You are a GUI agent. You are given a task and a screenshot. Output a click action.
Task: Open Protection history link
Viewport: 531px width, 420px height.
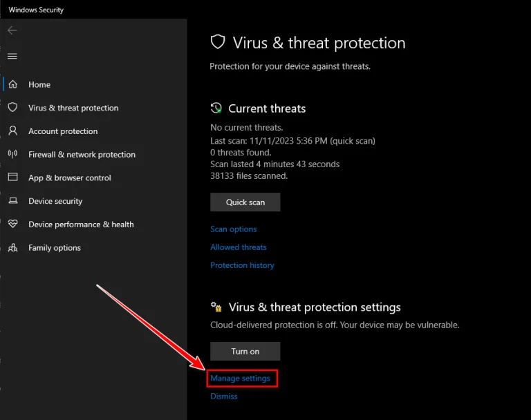[x=242, y=265]
